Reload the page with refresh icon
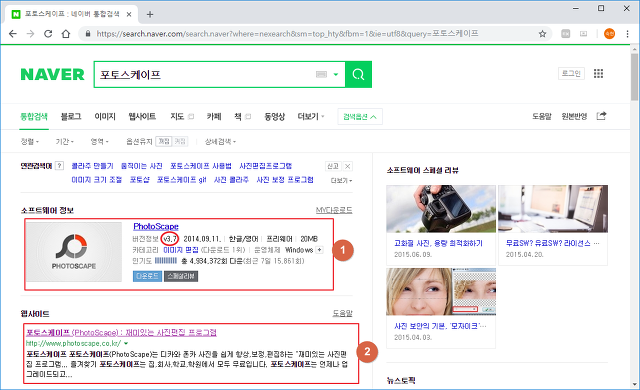Screen dimensions: 640x390 tap(48, 34)
